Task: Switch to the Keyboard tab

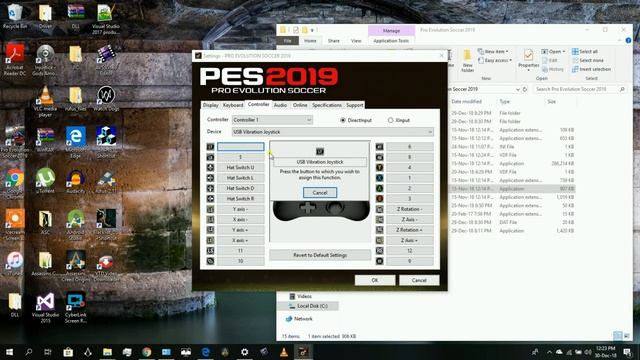Action: click(x=233, y=105)
